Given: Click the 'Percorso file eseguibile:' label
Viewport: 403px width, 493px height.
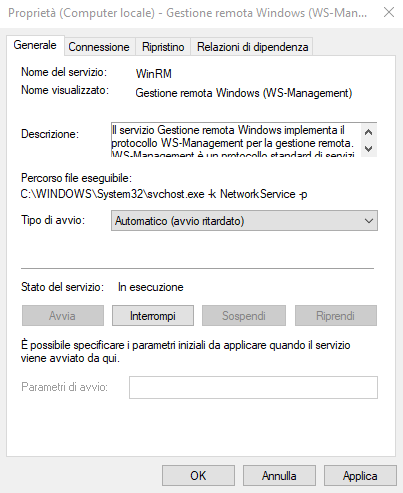Looking at the screenshot, I should [x=76, y=178].
